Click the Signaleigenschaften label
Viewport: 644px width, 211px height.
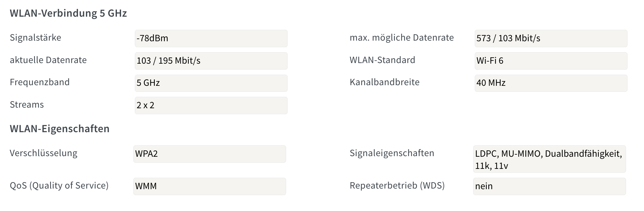click(392, 153)
